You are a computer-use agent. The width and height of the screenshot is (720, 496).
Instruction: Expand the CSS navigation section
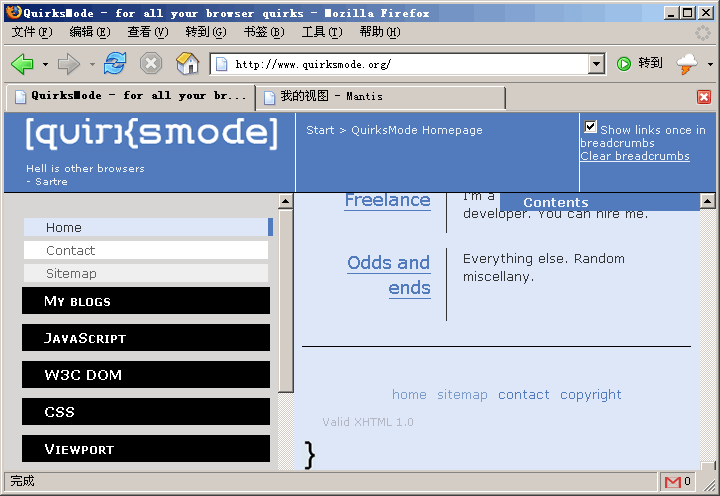click(146, 411)
